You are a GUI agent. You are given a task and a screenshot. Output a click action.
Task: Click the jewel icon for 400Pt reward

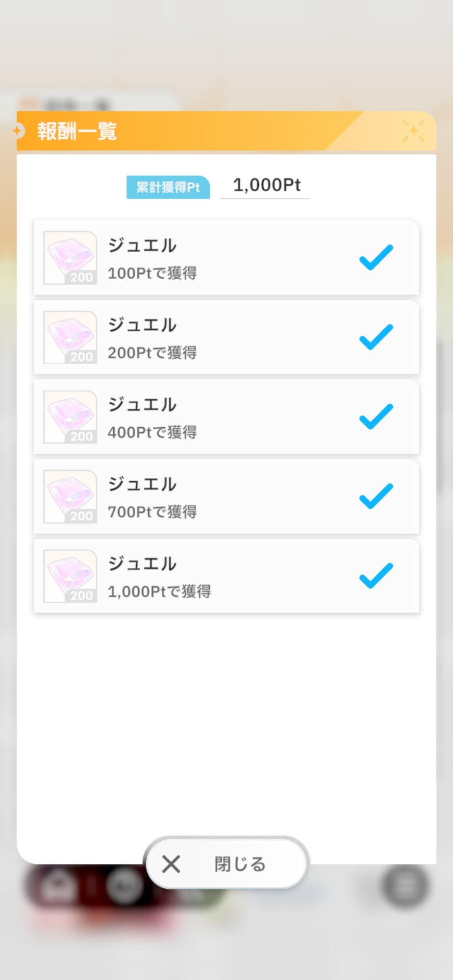click(70, 417)
